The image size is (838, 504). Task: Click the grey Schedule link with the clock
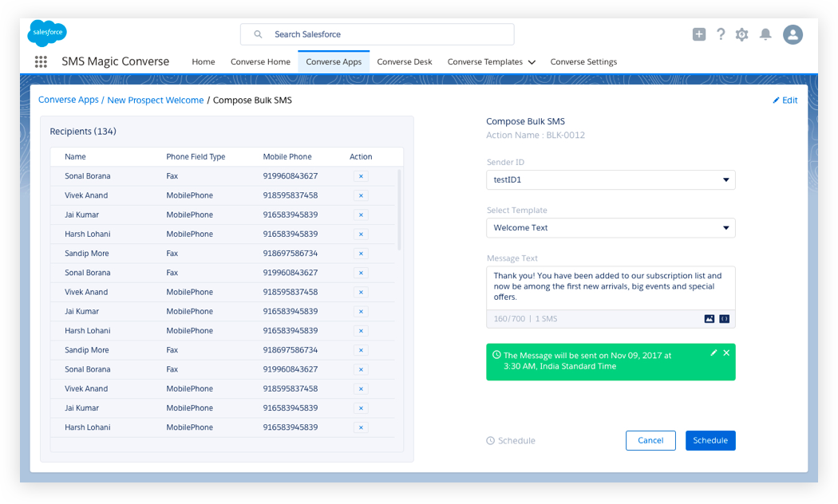point(511,440)
